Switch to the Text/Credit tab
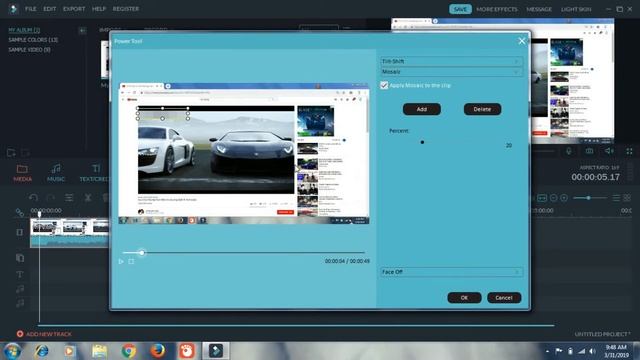Viewport: 640px width, 360px height. (94, 173)
